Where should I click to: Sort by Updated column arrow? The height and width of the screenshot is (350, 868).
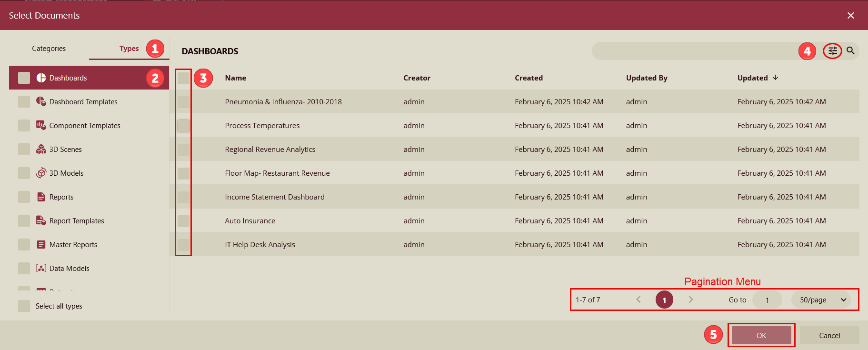[x=775, y=78]
